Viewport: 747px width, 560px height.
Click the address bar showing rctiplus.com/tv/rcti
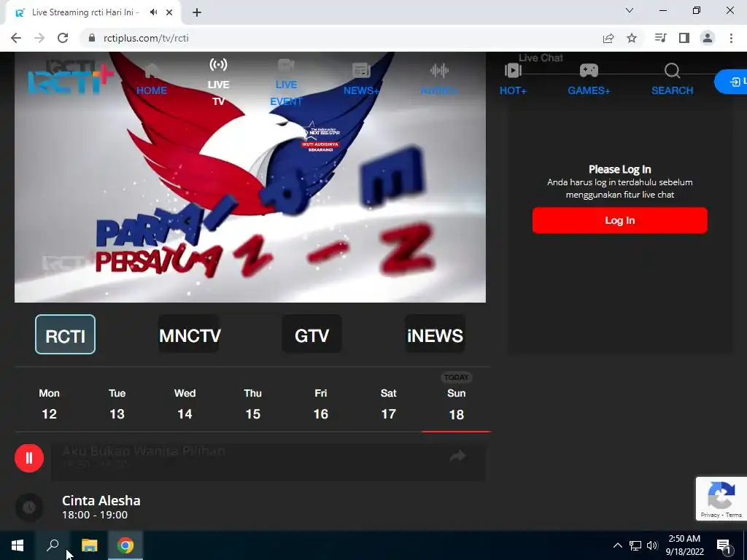coord(146,38)
